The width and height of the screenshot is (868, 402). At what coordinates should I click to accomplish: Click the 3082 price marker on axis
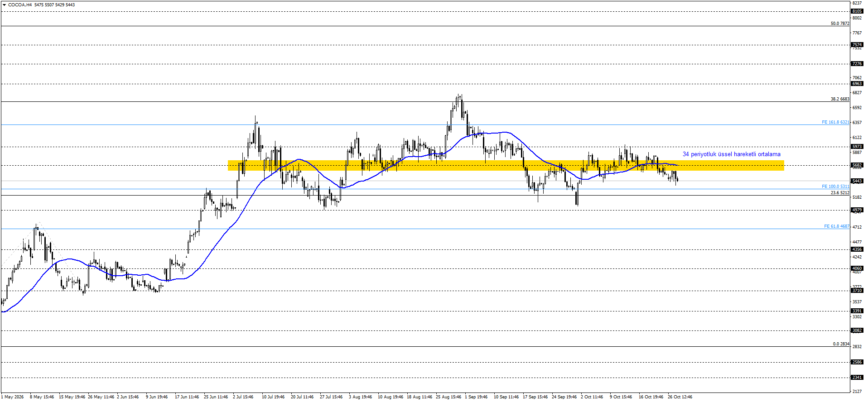click(857, 330)
